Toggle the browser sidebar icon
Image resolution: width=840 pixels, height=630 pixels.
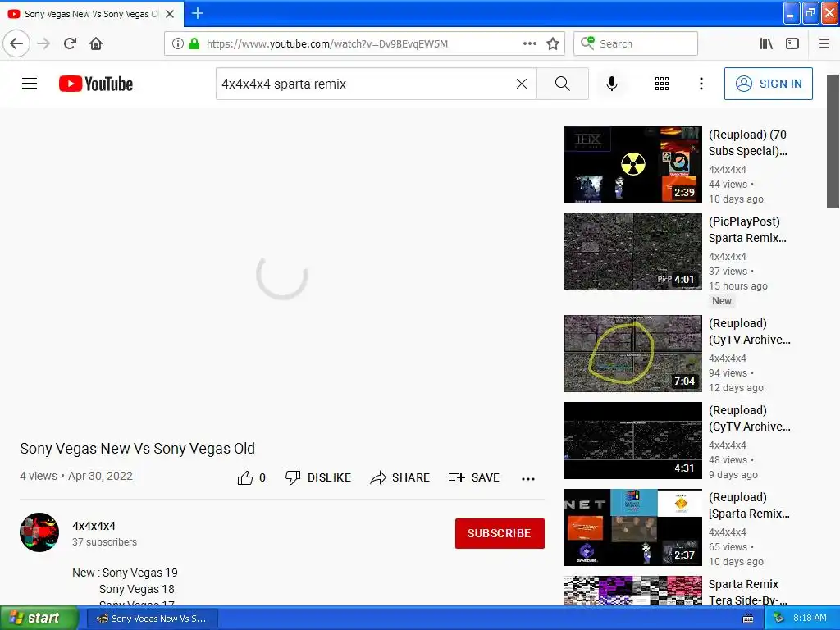[x=792, y=43]
